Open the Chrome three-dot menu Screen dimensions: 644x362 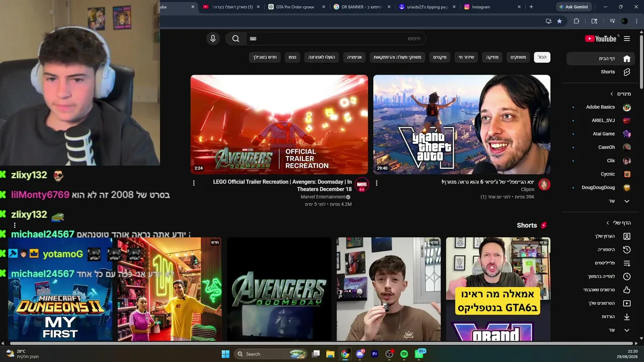point(637,21)
